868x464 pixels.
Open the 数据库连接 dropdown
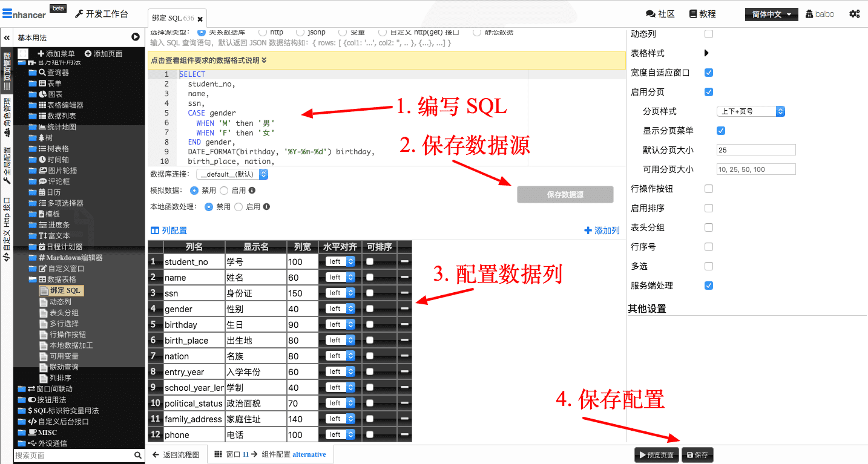tap(232, 174)
